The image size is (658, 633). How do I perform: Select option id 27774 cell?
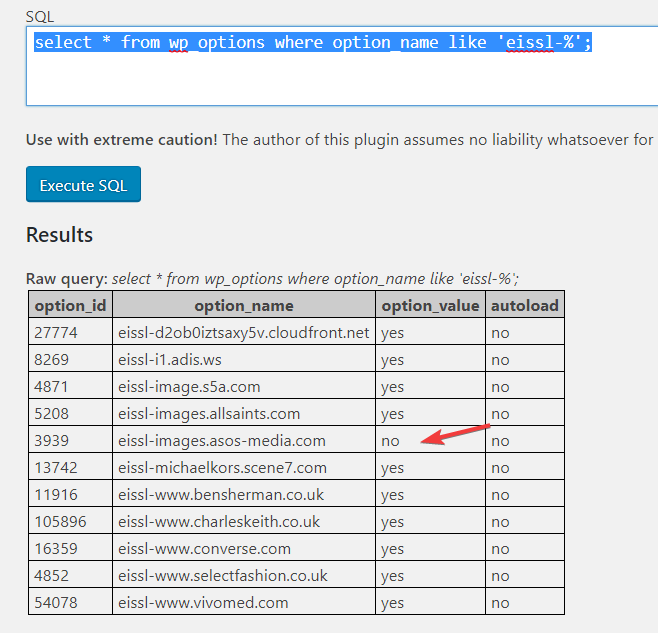pyautogui.click(x=70, y=332)
